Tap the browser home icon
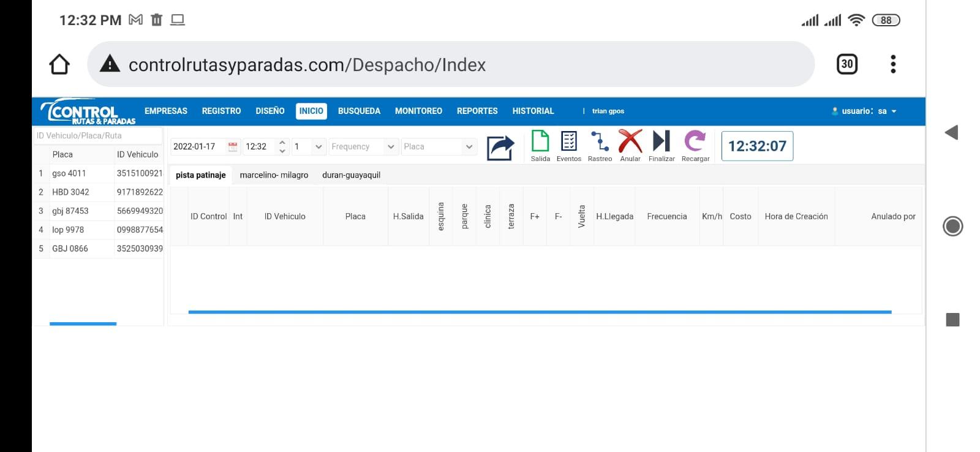Image resolution: width=980 pixels, height=452 pixels. (x=59, y=64)
